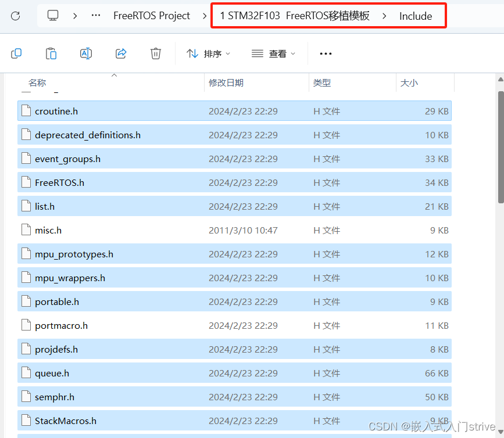Click the vertical scrollbar thumb

pyautogui.click(x=499, y=145)
